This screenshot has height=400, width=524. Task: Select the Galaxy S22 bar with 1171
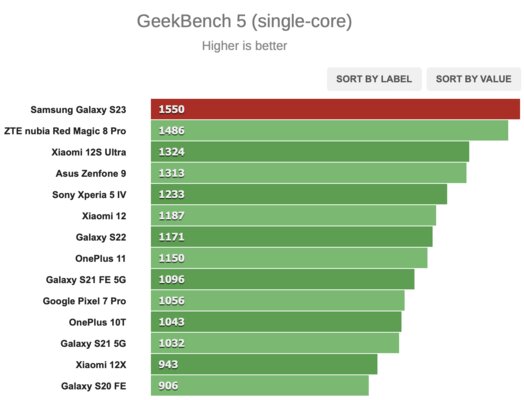coord(291,237)
